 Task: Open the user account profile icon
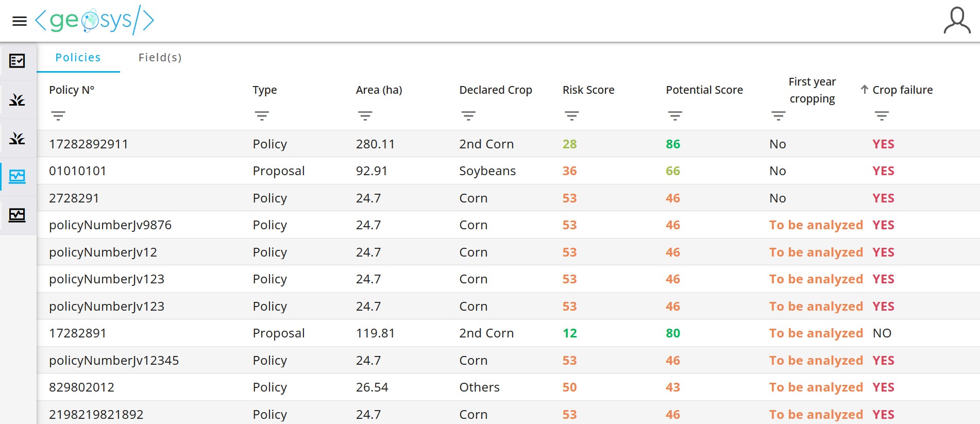pos(957,21)
